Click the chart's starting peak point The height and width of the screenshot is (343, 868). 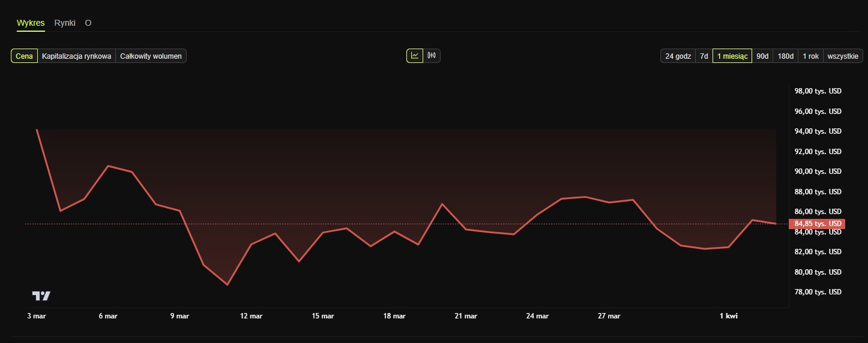[x=37, y=130]
